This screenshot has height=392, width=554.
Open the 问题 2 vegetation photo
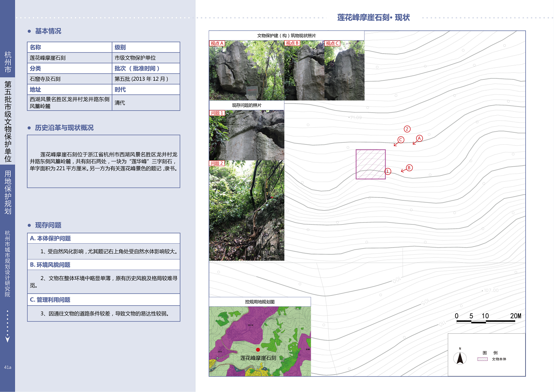[247, 210]
